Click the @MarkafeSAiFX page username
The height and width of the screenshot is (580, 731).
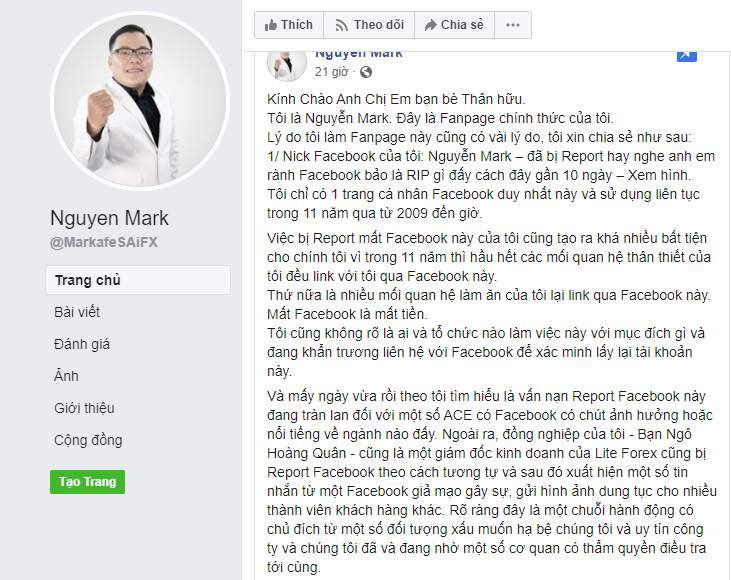(104, 242)
